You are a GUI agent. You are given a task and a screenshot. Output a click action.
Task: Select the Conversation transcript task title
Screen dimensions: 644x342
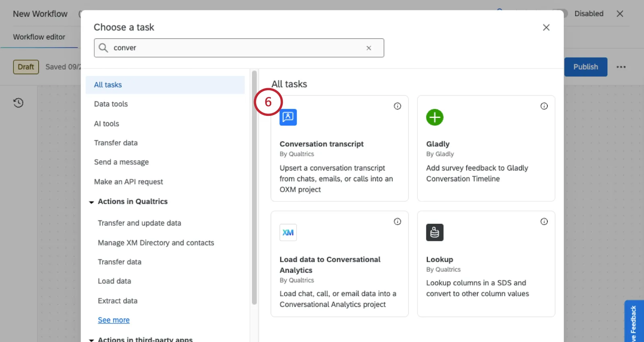click(x=322, y=144)
